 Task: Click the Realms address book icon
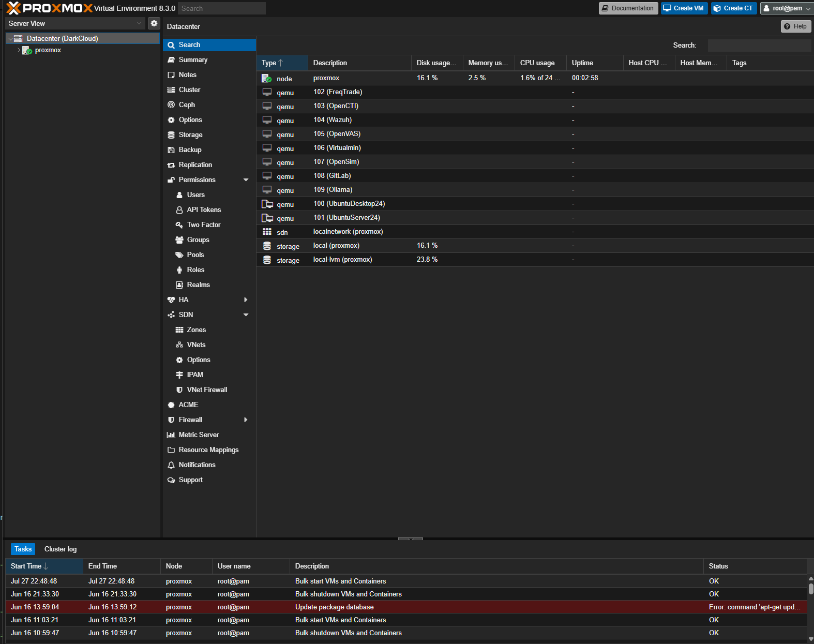tap(179, 285)
